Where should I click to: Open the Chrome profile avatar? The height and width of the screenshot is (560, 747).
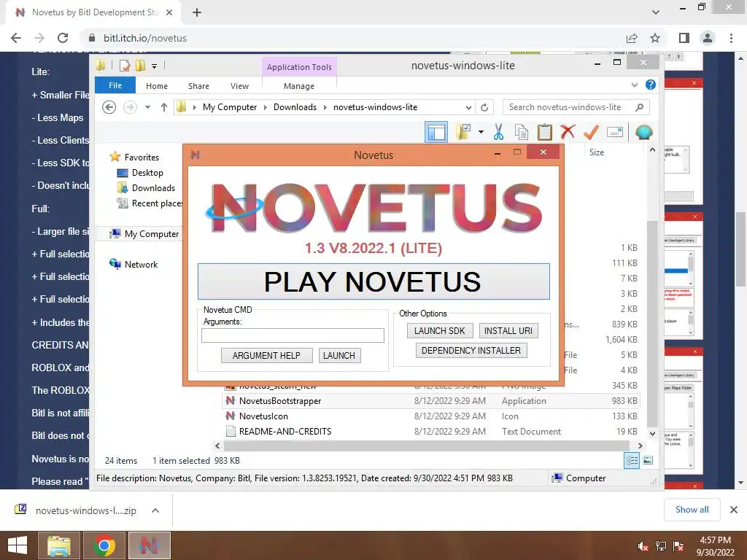[708, 38]
